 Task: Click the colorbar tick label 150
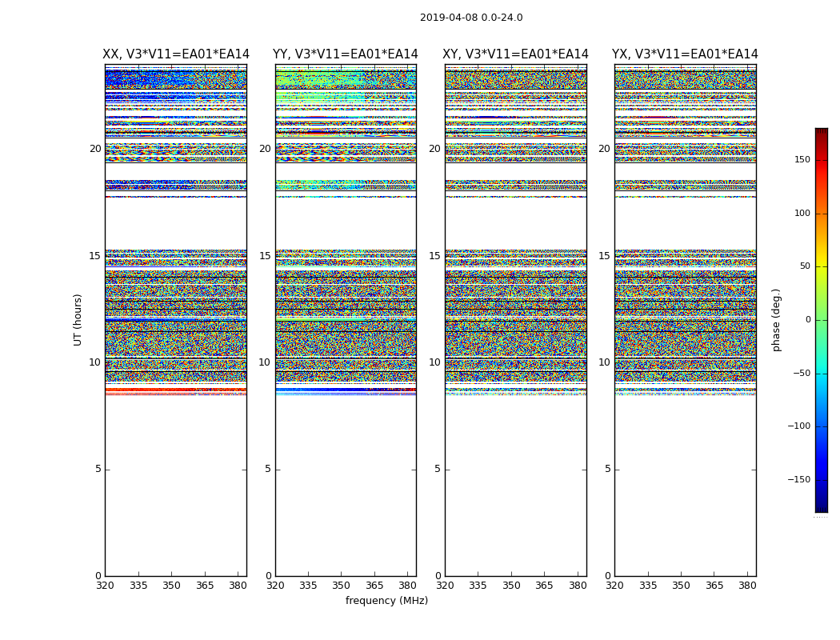[x=802, y=159]
